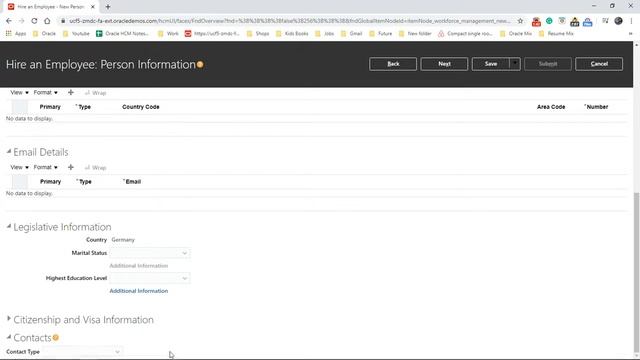Open Format menu in Email Details
Viewport: 640px width, 360px height.
45,167
